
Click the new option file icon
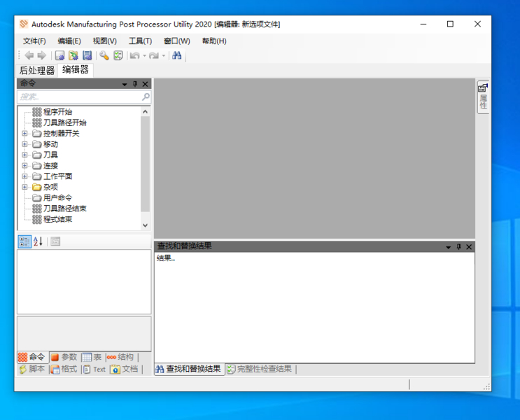59,55
